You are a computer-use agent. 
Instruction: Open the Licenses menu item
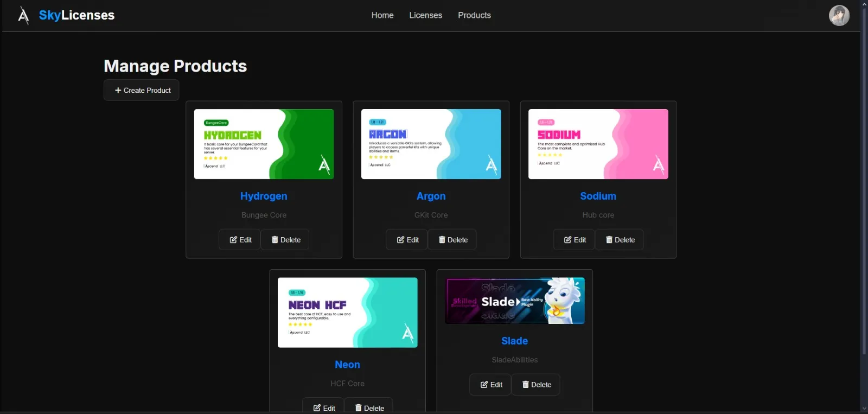(x=425, y=15)
